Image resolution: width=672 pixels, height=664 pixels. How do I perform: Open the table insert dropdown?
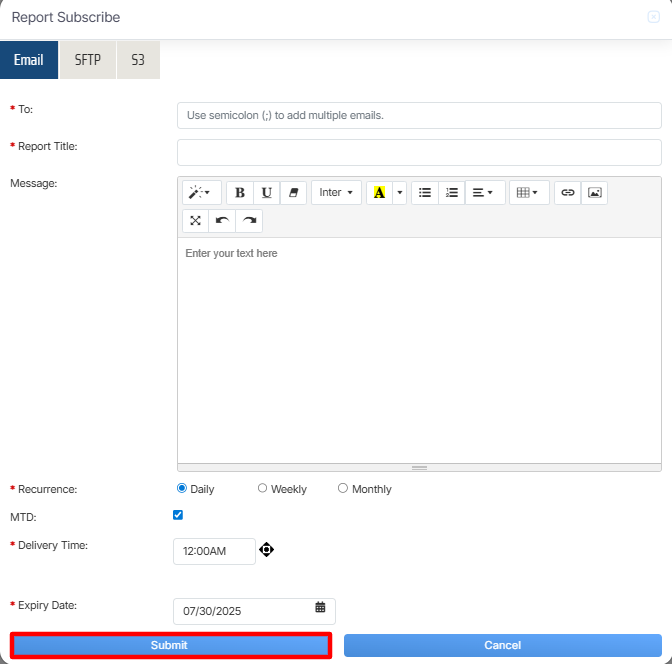(x=528, y=193)
